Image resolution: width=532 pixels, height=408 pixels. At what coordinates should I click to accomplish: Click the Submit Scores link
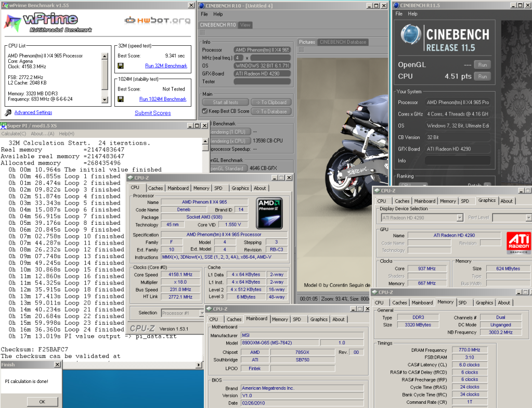pos(153,113)
